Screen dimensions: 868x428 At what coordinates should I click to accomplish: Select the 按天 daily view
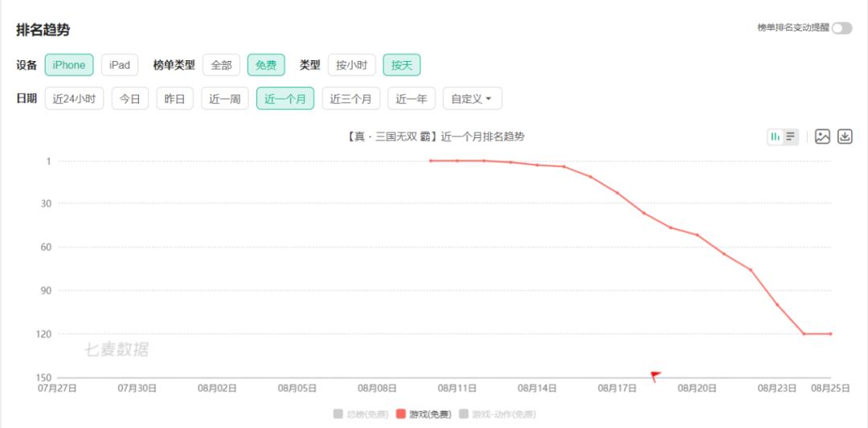(x=402, y=65)
